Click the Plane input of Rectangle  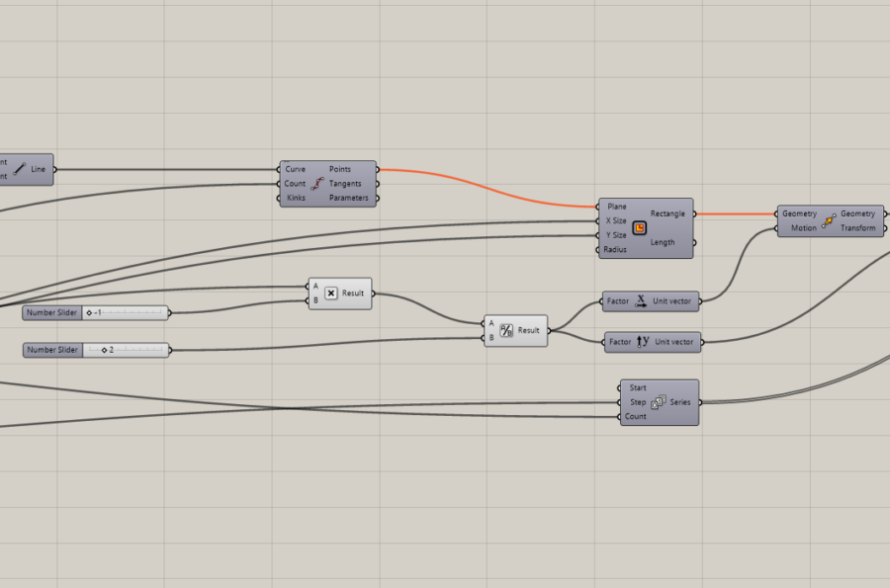616,207
